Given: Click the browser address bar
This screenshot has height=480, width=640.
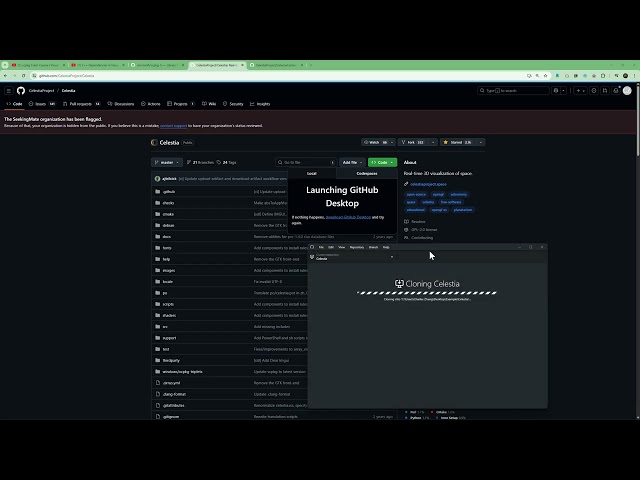Looking at the screenshot, I should click(280, 76).
